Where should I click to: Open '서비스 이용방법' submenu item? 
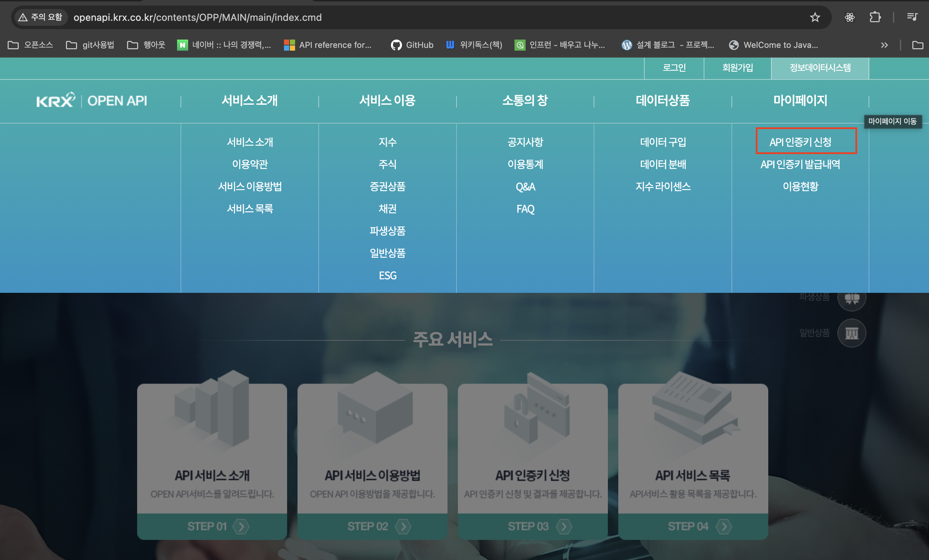point(250,187)
